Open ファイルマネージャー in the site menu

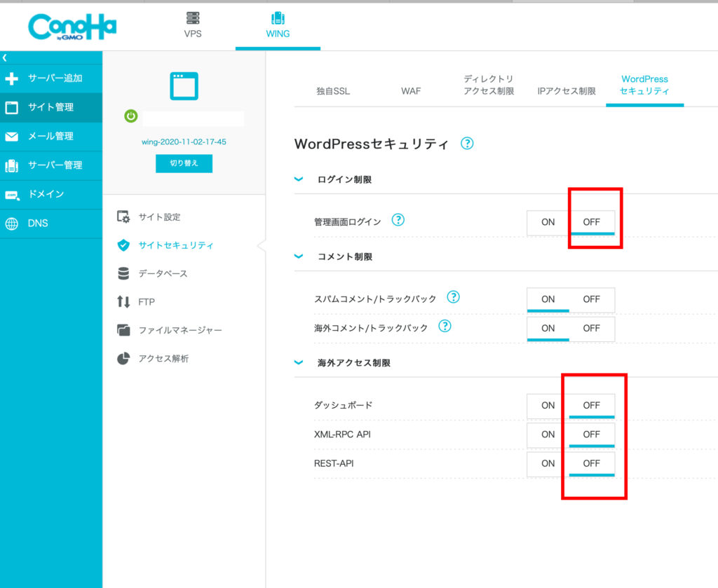click(x=180, y=330)
